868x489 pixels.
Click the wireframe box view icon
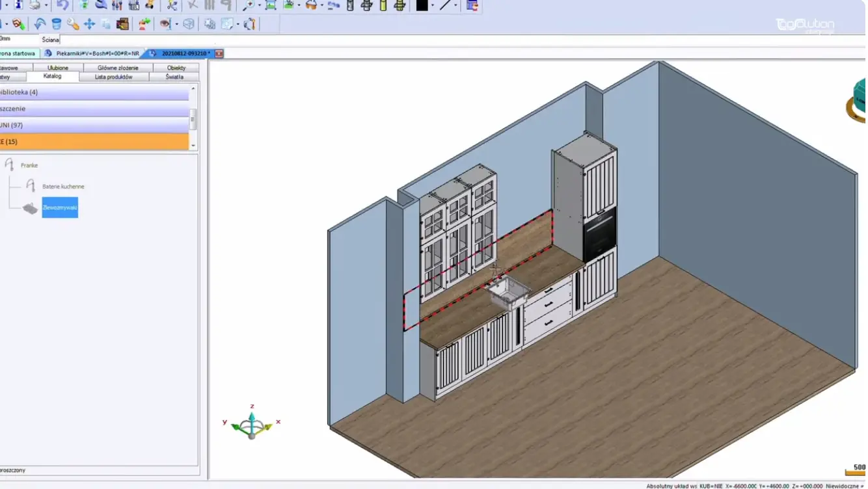point(189,24)
